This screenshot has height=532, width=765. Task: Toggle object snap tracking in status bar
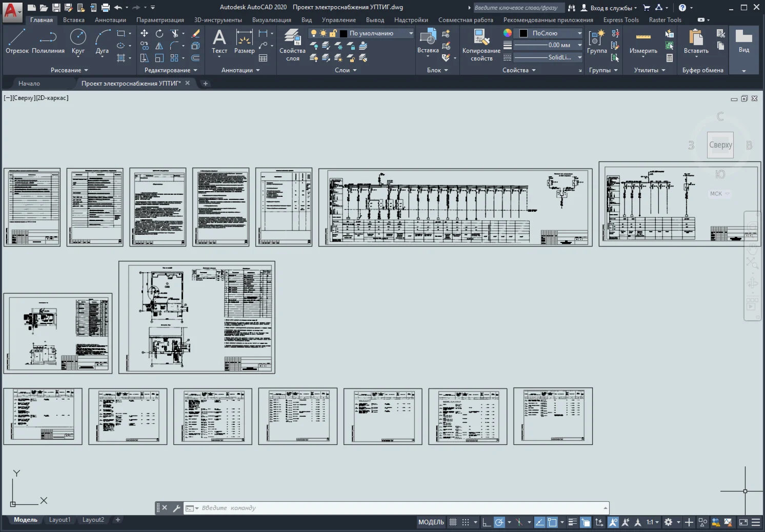click(539, 522)
